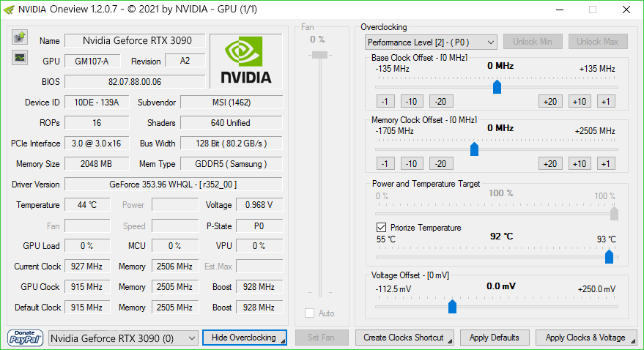Click the Base Clock Offset slider handle
The width and height of the screenshot is (644, 350).
tap(497, 87)
